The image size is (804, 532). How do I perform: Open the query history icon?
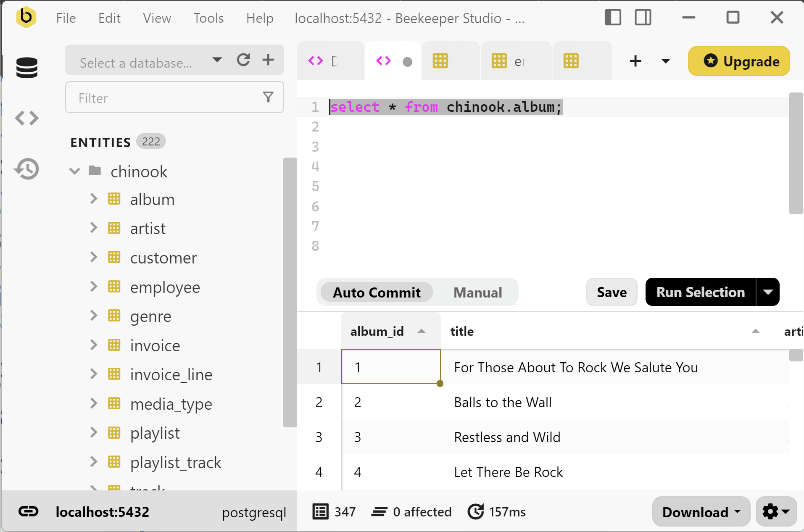click(x=27, y=169)
